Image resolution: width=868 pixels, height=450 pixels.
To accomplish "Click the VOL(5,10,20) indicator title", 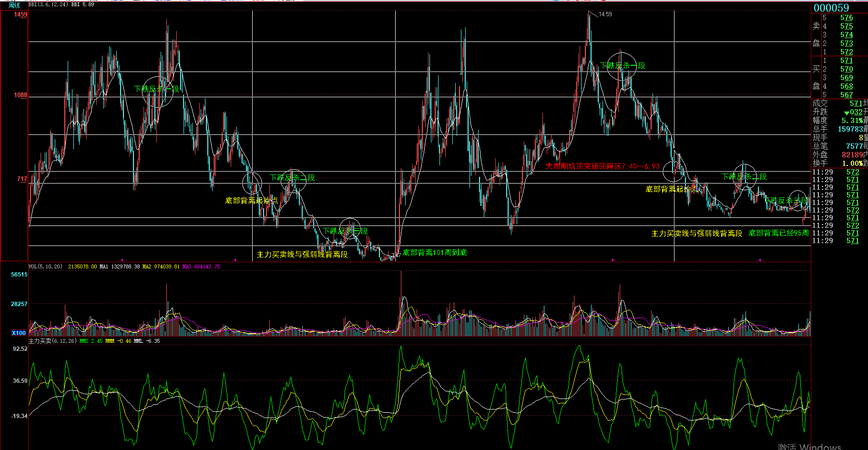I will pos(45,267).
